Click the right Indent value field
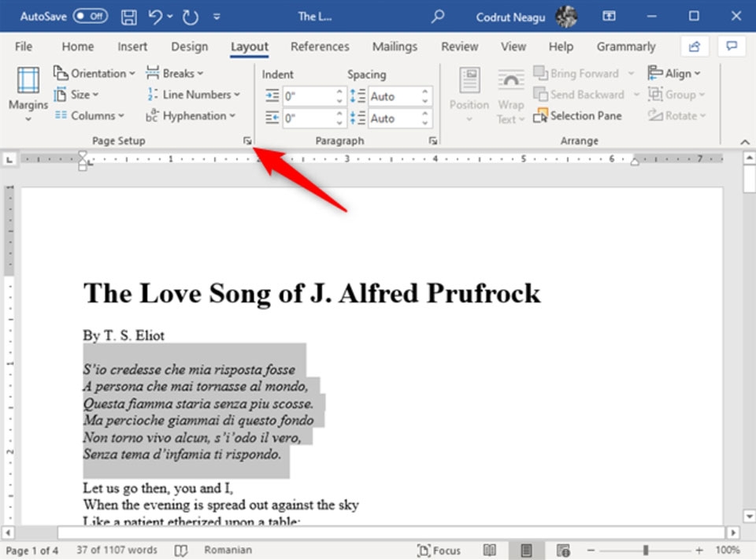756x560 pixels. click(x=309, y=118)
